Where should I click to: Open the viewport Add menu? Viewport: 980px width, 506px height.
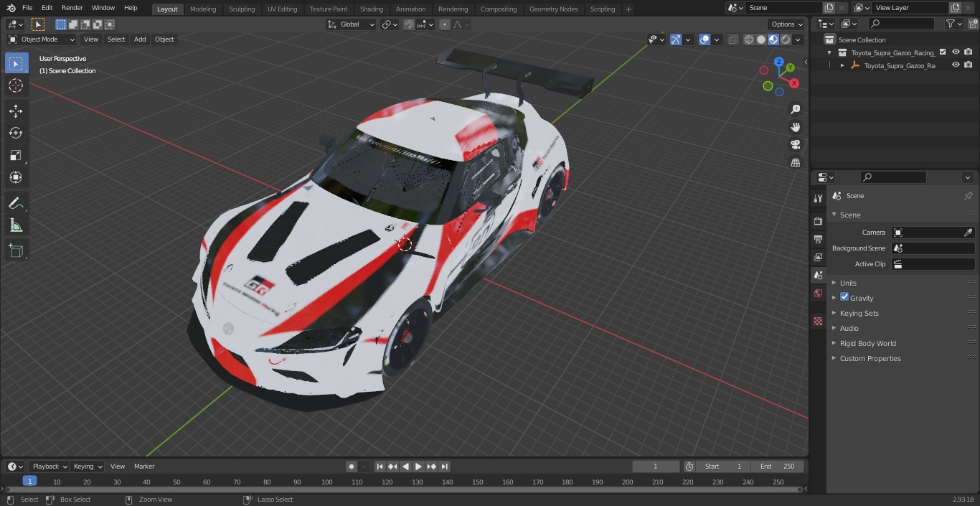point(140,39)
